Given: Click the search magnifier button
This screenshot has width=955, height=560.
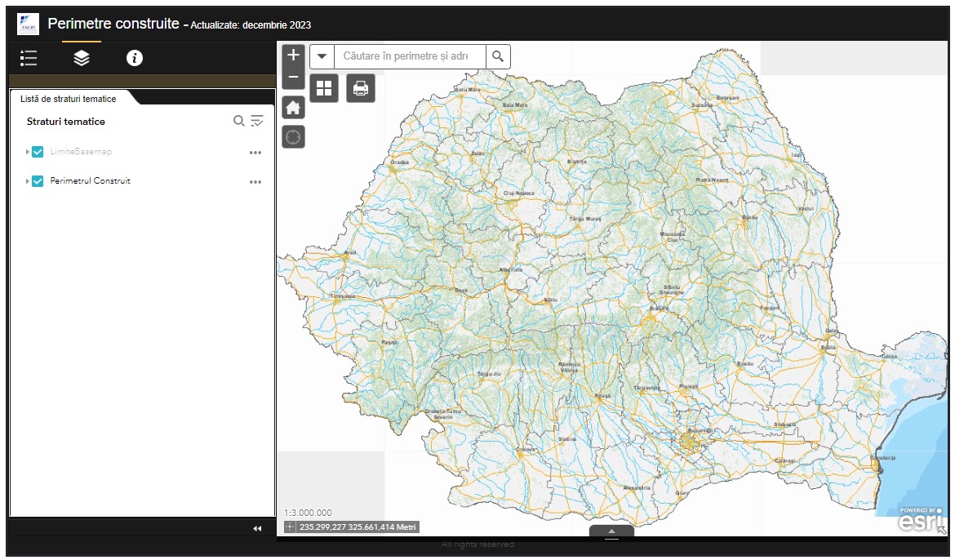Looking at the screenshot, I should click(x=498, y=56).
